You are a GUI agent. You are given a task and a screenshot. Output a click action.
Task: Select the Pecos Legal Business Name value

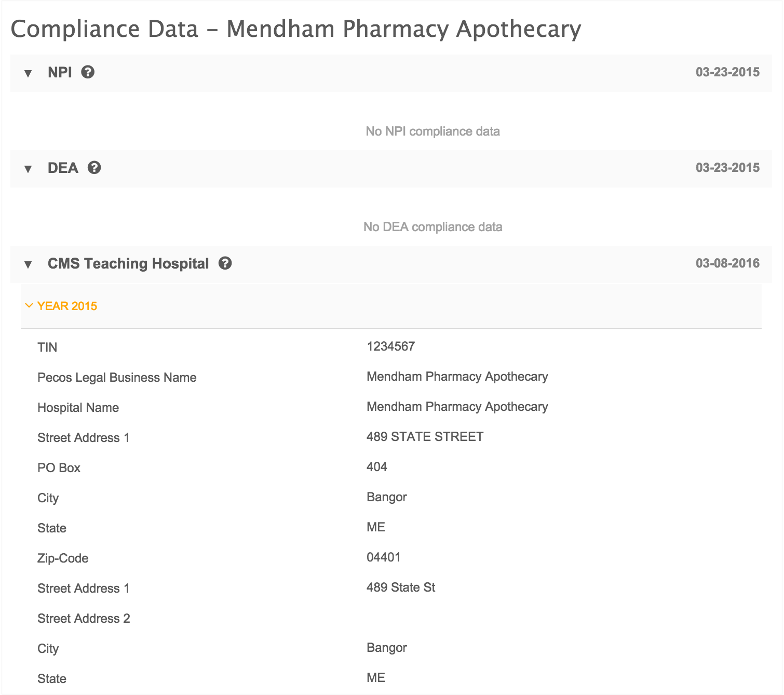pyautogui.click(x=457, y=377)
